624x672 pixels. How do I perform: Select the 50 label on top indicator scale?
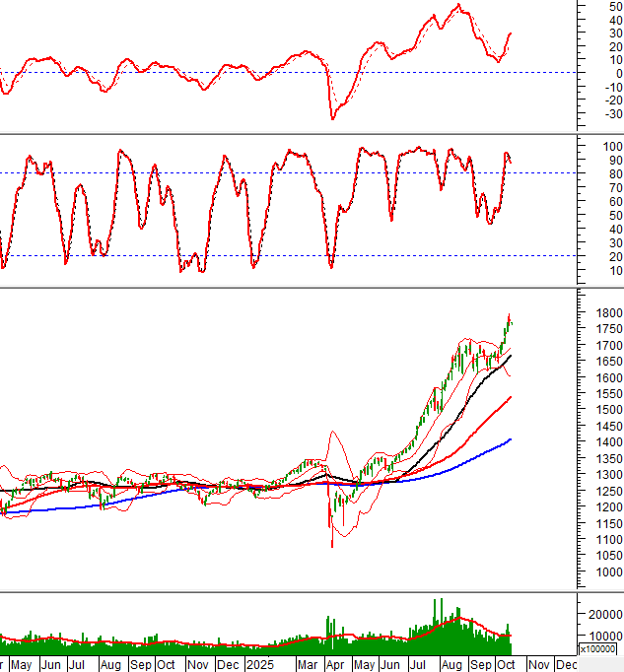pyautogui.click(x=589, y=6)
